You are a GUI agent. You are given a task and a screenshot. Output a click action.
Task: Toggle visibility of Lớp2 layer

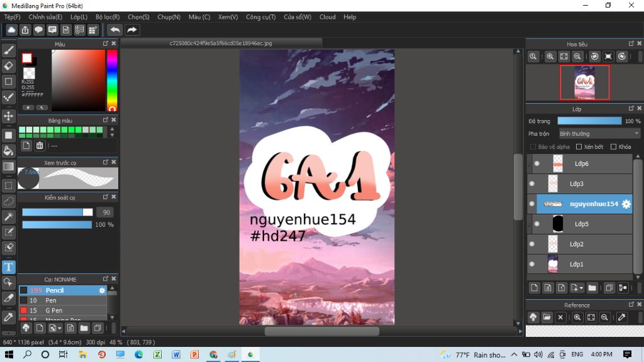pos(532,244)
